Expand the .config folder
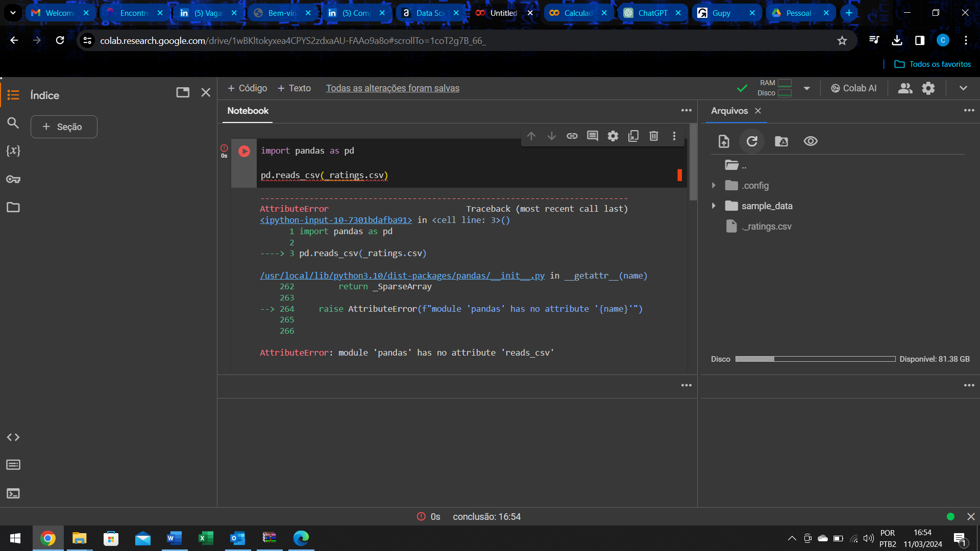This screenshot has height=551, width=980. pyautogui.click(x=714, y=185)
